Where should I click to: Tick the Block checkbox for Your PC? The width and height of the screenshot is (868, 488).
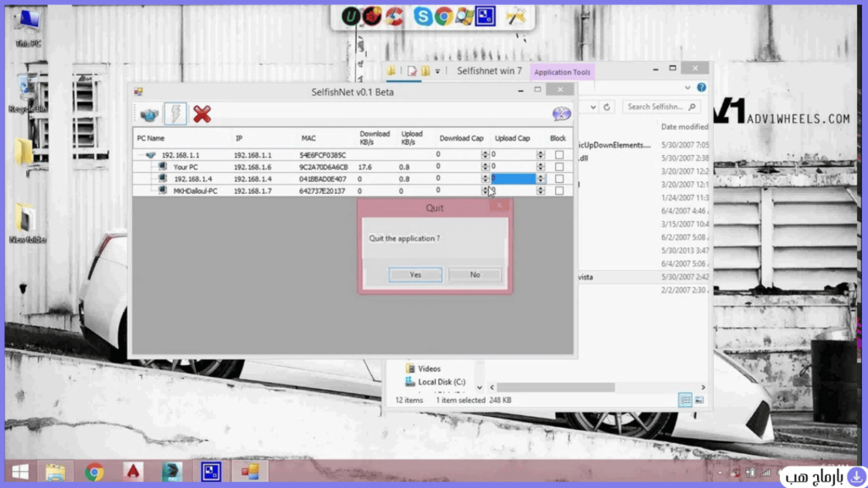[x=559, y=167]
